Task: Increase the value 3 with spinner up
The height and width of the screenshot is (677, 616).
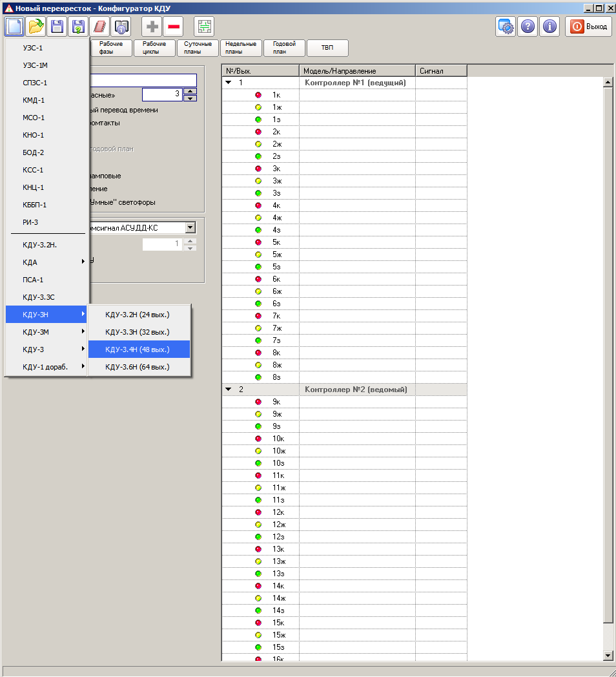Action: [x=190, y=91]
